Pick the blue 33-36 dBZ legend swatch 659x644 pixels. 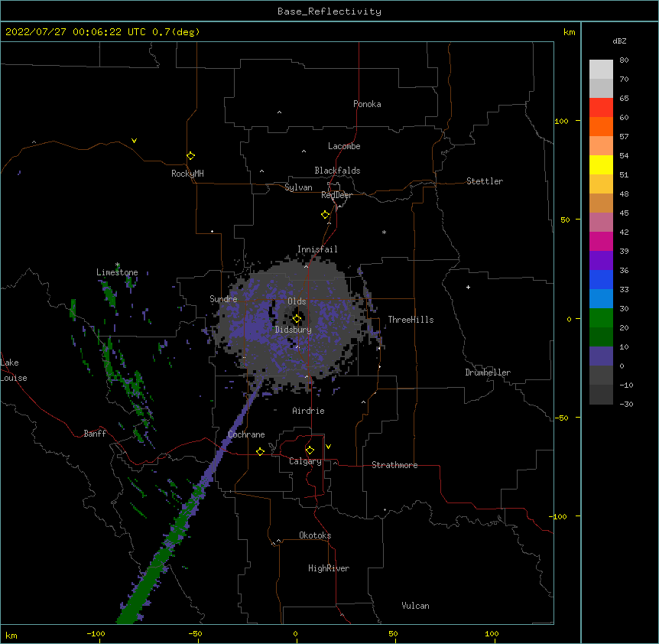click(601, 279)
